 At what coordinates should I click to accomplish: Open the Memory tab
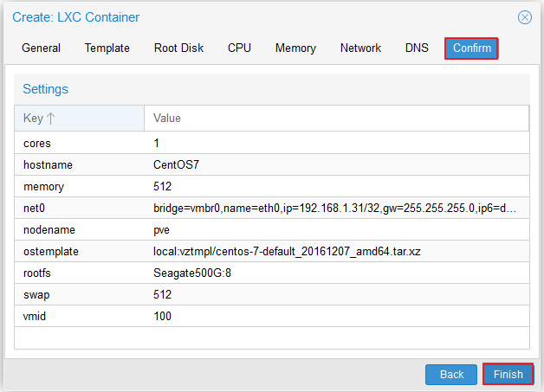point(295,48)
